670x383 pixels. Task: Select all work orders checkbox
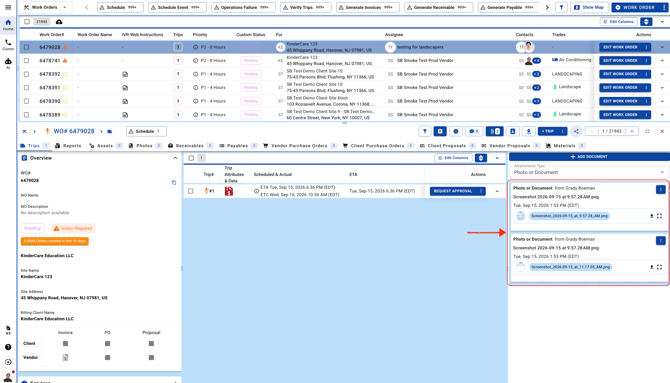(x=27, y=21)
